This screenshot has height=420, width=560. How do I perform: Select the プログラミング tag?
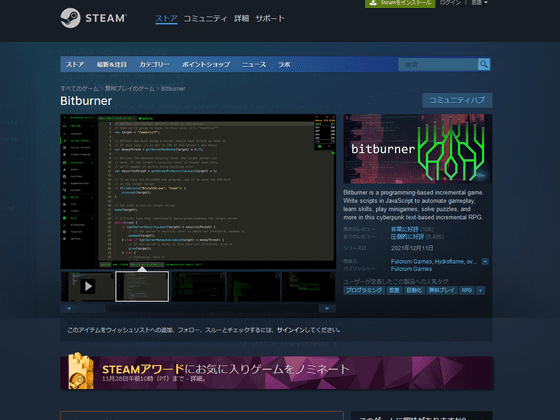(x=364, y=290)
